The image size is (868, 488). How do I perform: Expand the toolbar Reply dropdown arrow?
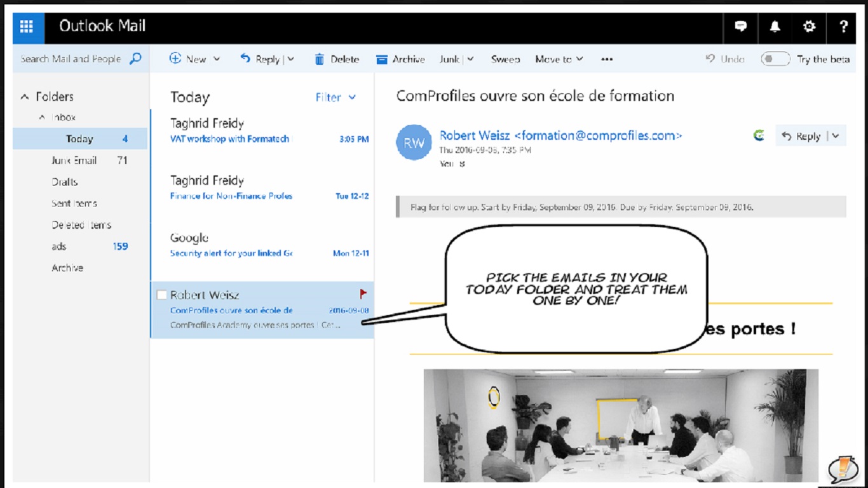coord(290,59)
